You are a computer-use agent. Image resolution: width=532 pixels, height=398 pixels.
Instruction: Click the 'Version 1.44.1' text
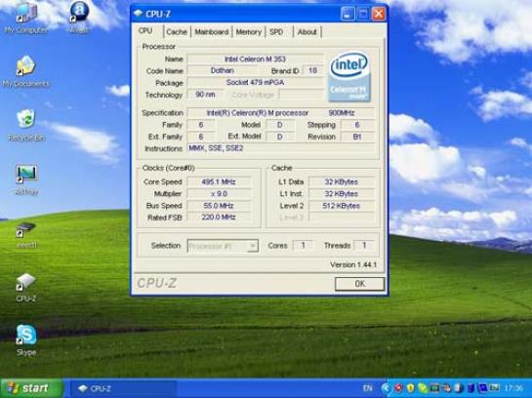(x=352, y=264)
